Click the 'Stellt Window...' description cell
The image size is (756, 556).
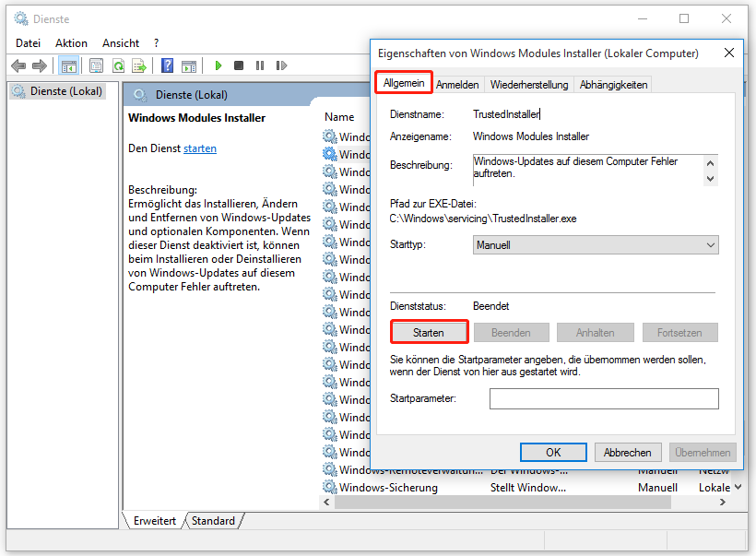click(x=528, y=488)
